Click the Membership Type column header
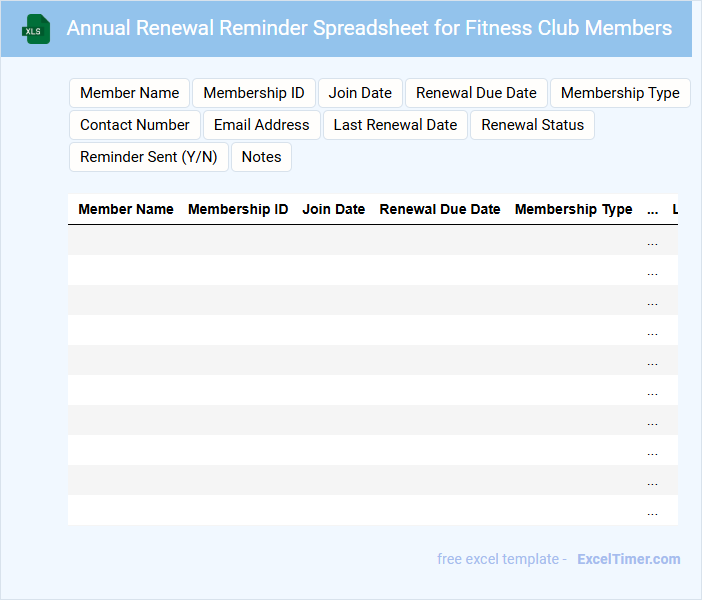This screenshot has height=600, width=702. pyautogui.click(x=574, y=209)
